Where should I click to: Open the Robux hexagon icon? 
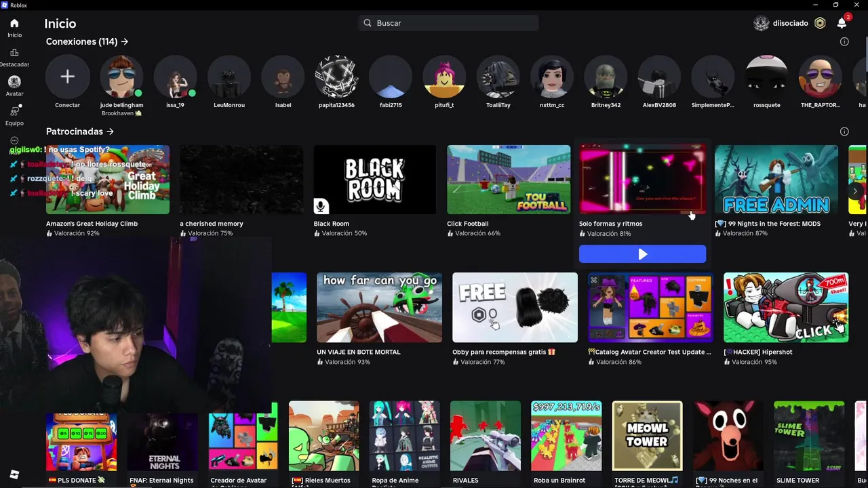[x=820, y=23]
